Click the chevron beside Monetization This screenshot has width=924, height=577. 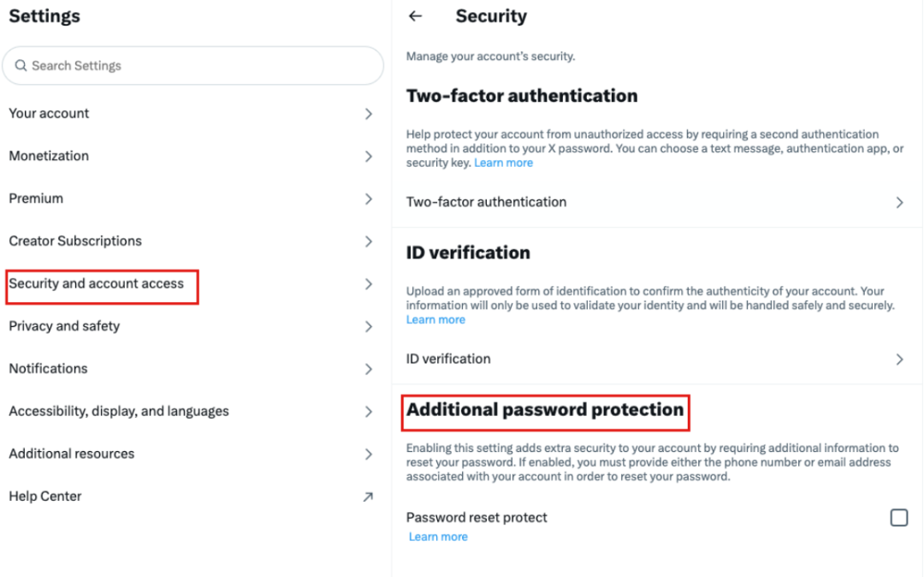[368, 156]
